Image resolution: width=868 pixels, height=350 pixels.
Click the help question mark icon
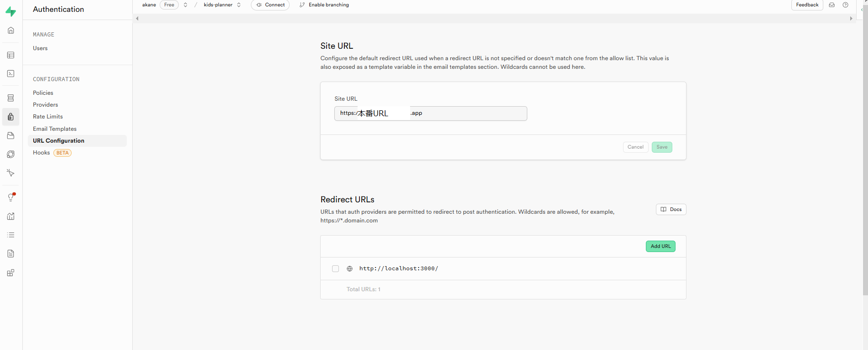(845, 5)
